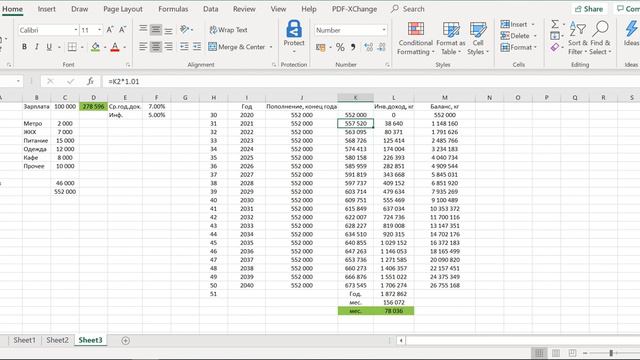Viewport: 640px width, 360px height.
Task: Enable Wrap Text
Action: click(228, 30)
